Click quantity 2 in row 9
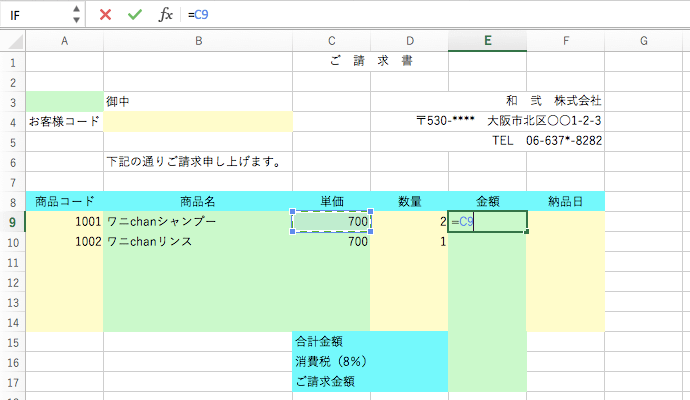This screenshot has height=400, width=690. [x=410, y=221]
